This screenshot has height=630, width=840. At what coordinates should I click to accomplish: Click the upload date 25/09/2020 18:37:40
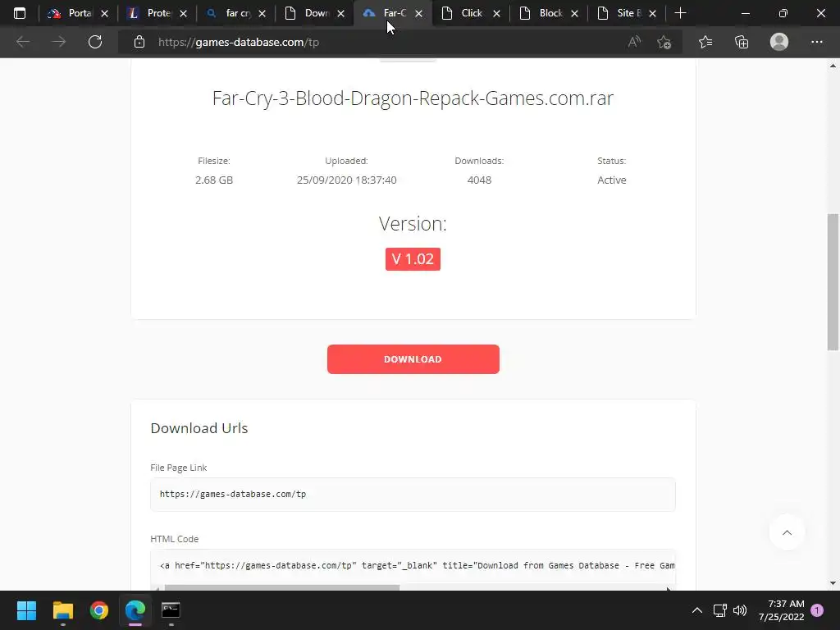click(347, 180)
